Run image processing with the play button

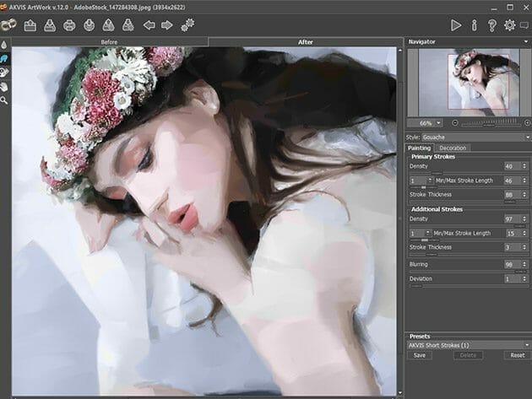pos(456,25)
